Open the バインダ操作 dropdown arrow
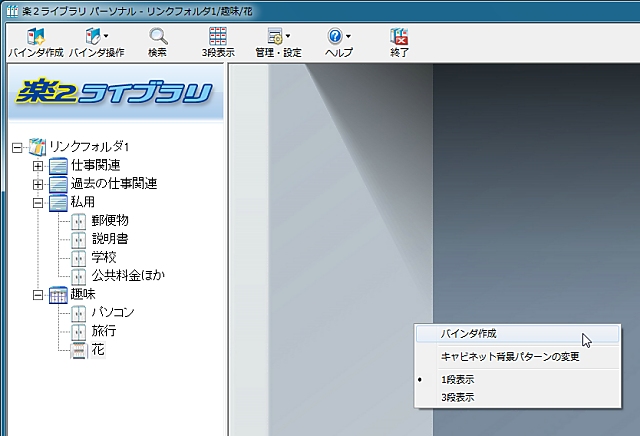Screen dimensions: 640x436 point(106,36)
